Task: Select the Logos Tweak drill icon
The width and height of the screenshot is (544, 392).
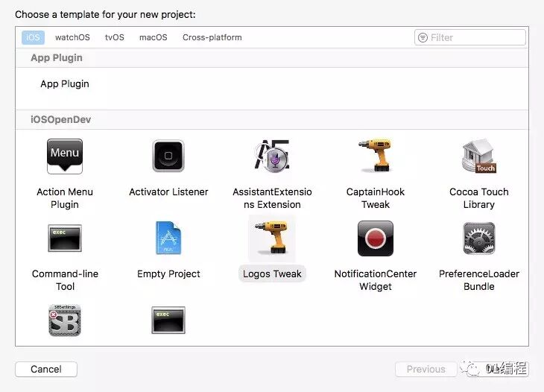Action: click(272, 238)
